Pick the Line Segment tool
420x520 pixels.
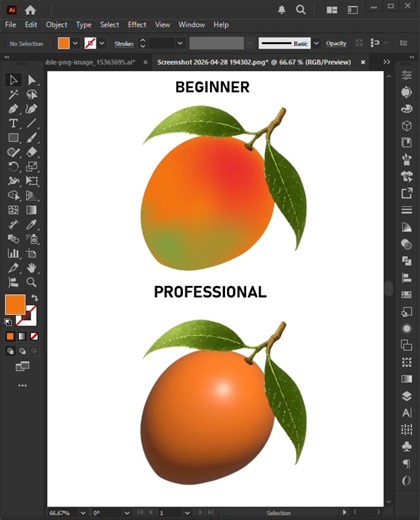32,123
